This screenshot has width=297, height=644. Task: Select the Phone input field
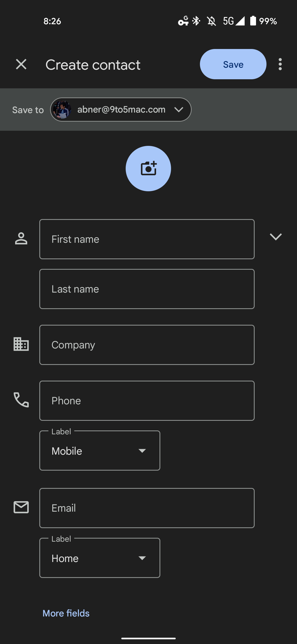(147, 401)
